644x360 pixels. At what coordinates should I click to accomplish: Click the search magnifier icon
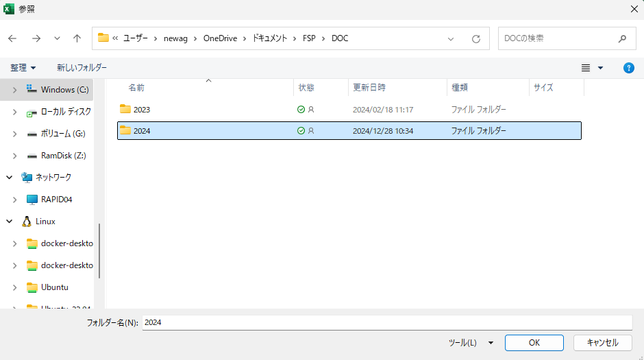(622, 38)
